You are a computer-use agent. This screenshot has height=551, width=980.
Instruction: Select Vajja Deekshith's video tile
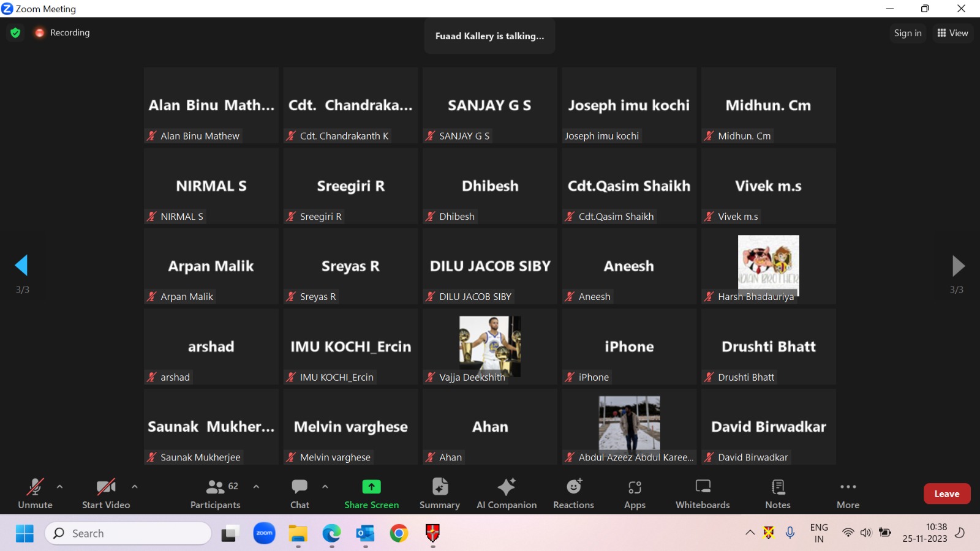click(x=489, y=347)
